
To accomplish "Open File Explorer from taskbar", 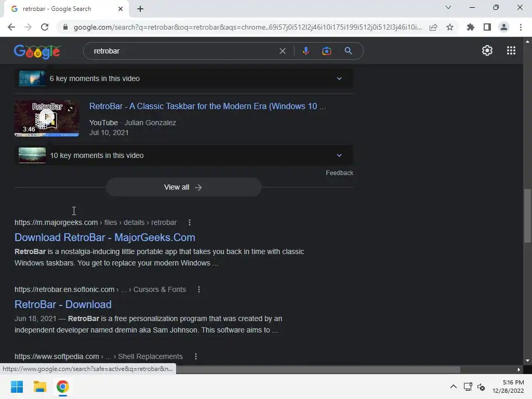I will tap(39, 387).
